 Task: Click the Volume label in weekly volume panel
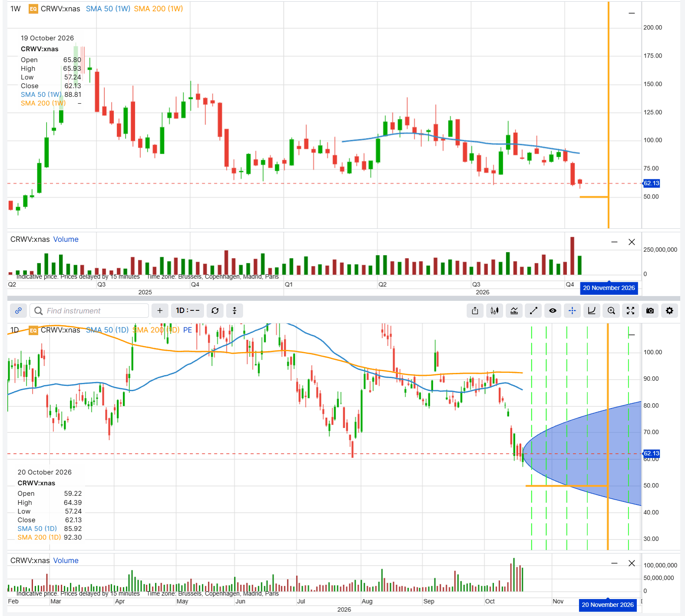[66, 239]
